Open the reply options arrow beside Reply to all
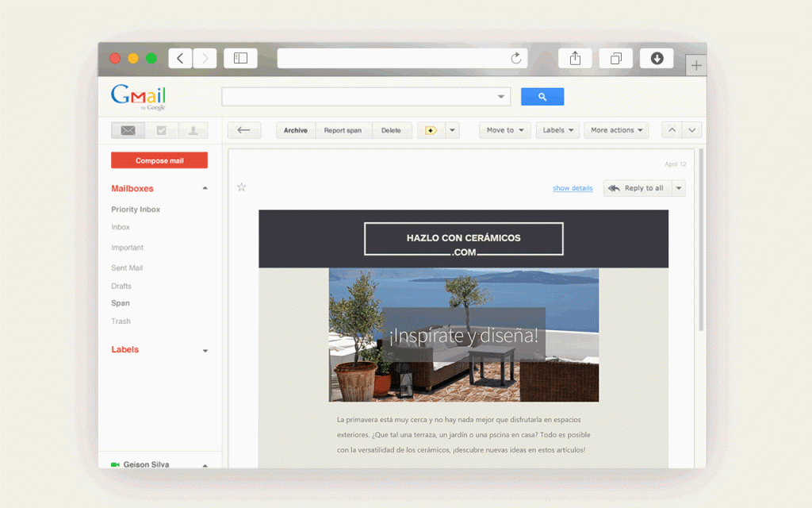Viewport: 812px width, 508px height. [679, 188]
